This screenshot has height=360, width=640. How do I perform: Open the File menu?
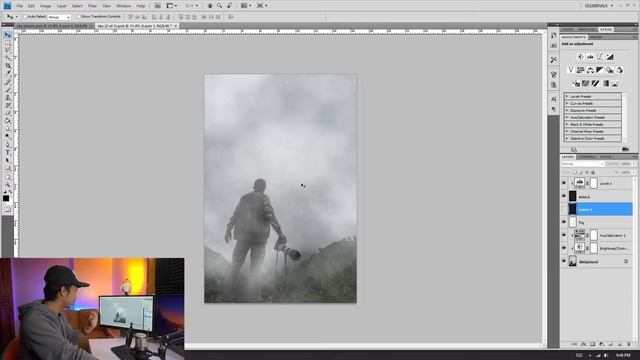coord(19,6)
